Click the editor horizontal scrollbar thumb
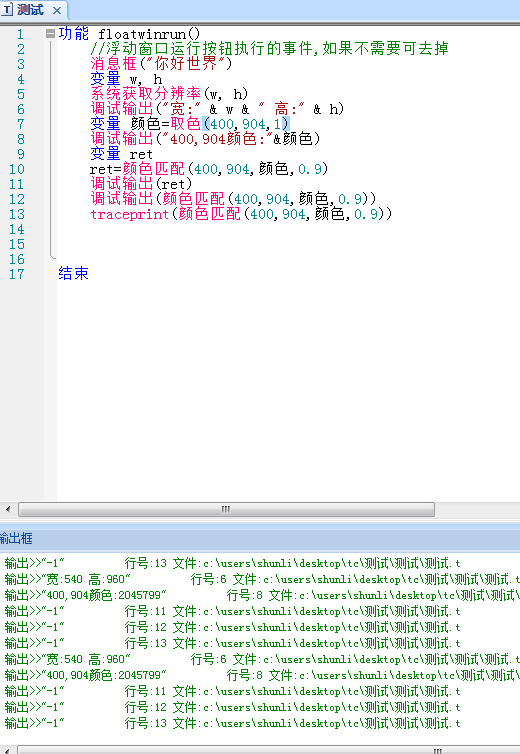The height and width of the screenshot is (754, 520). click(226, 509)
